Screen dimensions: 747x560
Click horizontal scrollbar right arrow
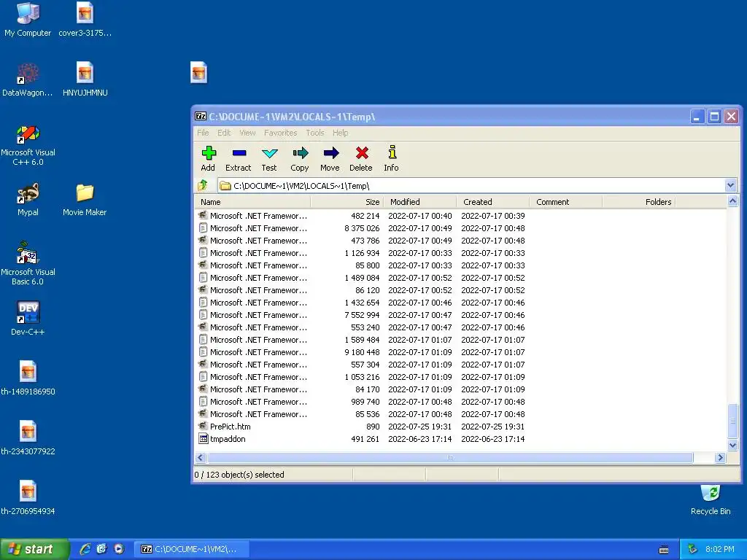point(720,458)
